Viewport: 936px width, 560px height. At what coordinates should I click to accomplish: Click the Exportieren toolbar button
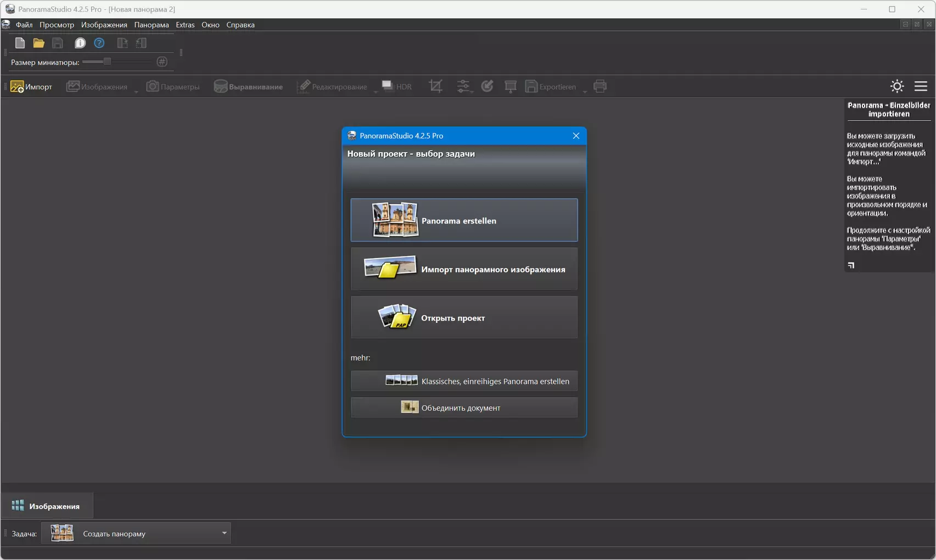[x=551, y=86]
